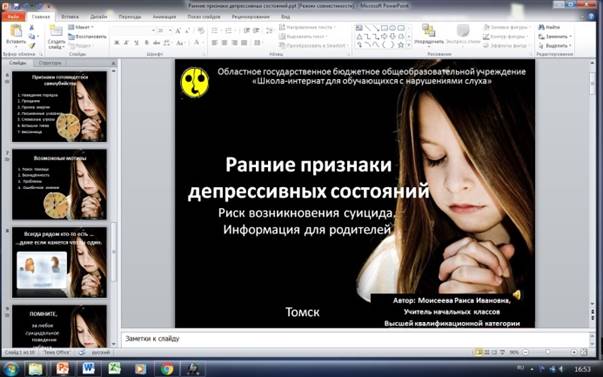
Task: Increase list indent level
Action: point(256,30)
